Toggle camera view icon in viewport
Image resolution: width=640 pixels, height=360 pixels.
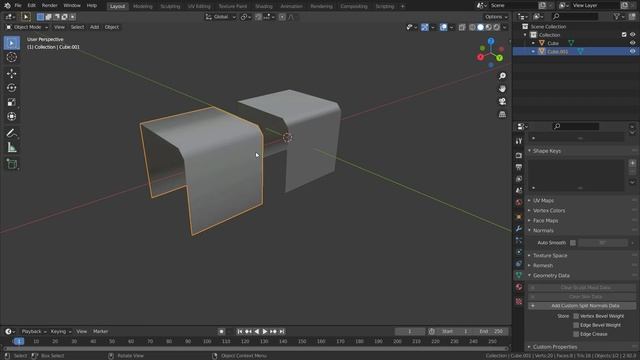click(x=502, y=101)
